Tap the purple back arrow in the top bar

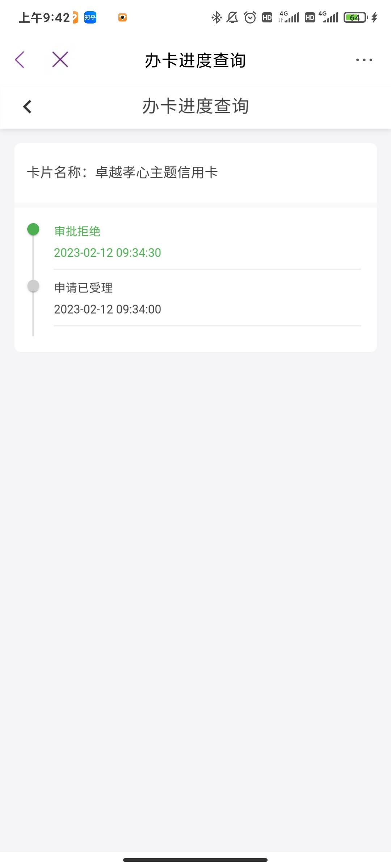[20, 60]
